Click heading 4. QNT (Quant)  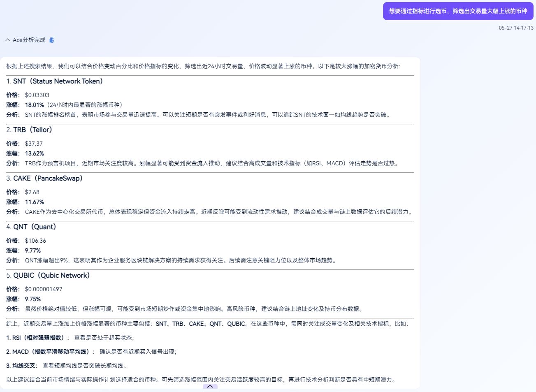pyautogui.click(x=31, y=227)
